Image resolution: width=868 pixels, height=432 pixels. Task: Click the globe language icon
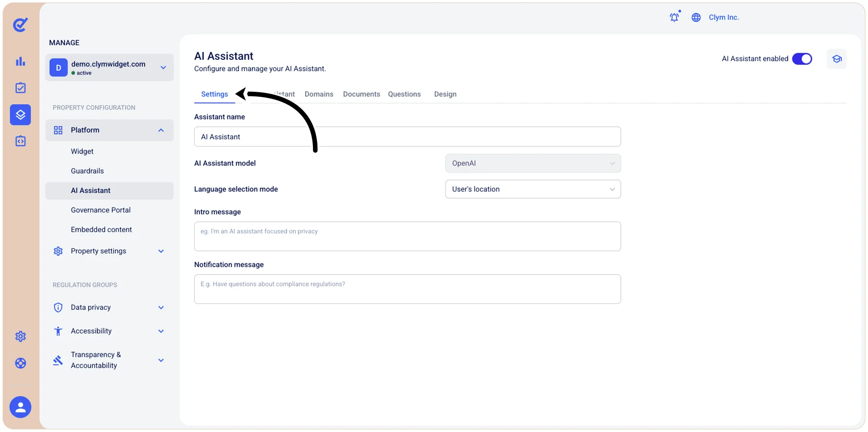click(696, 17)
